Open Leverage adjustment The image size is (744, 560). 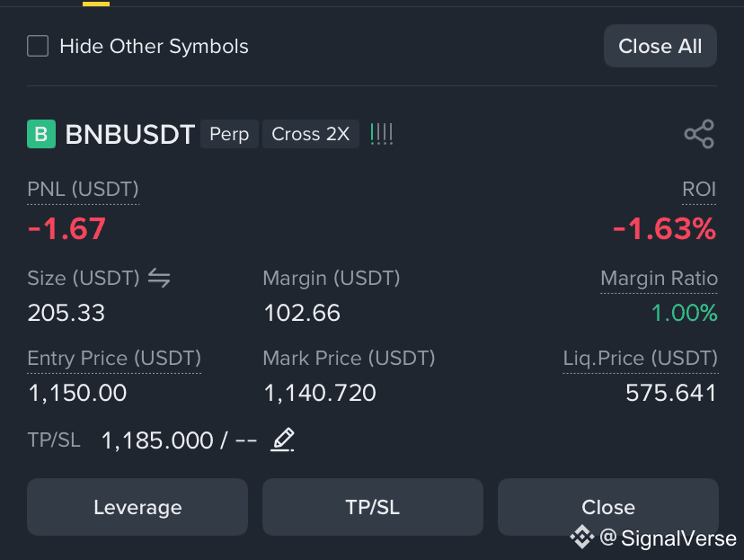137,507
